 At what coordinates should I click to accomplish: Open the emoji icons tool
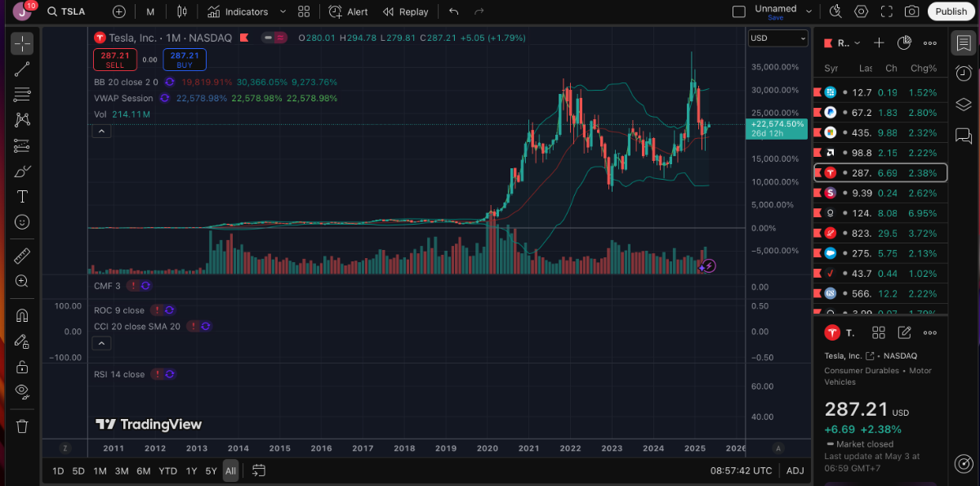[22, 222]
